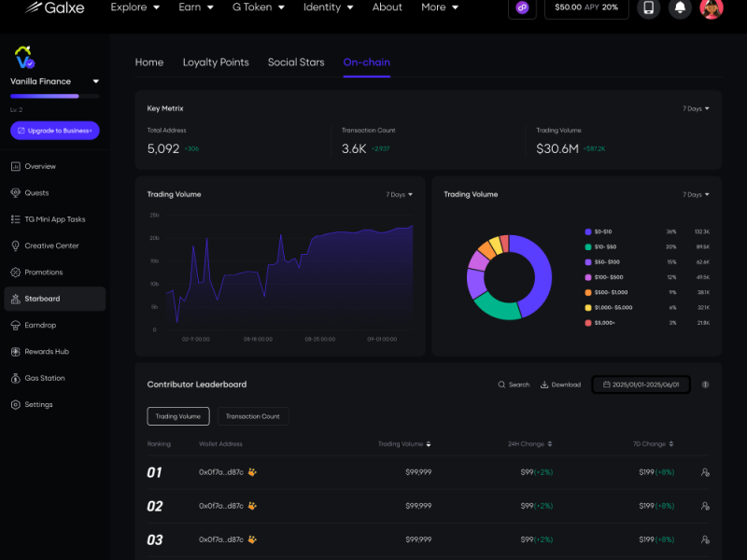Screen dimensions: 747x560
Task: Open the date range picker 2025/01/01-2025/06/01
Action: 641,385
